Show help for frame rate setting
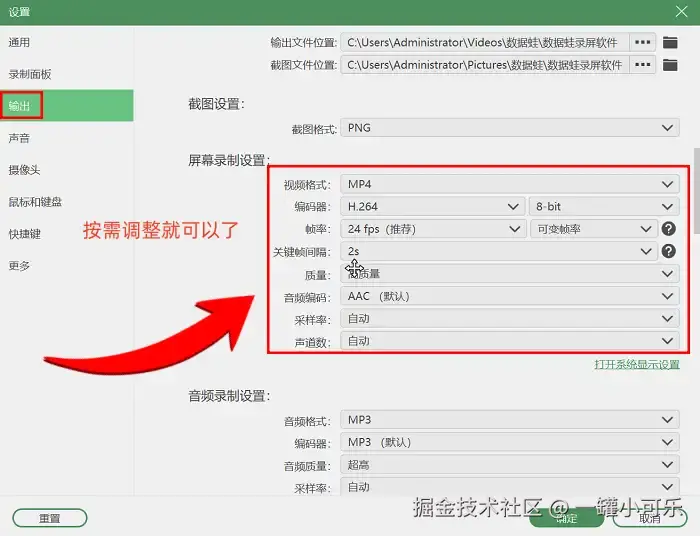This screenshot has height=536, width=700. click(668, 229)
